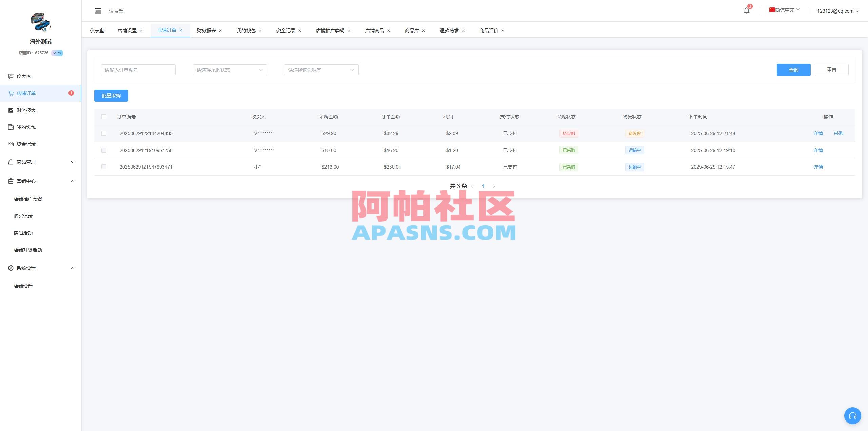Open customer support via floating headset icon

[853, 415]
